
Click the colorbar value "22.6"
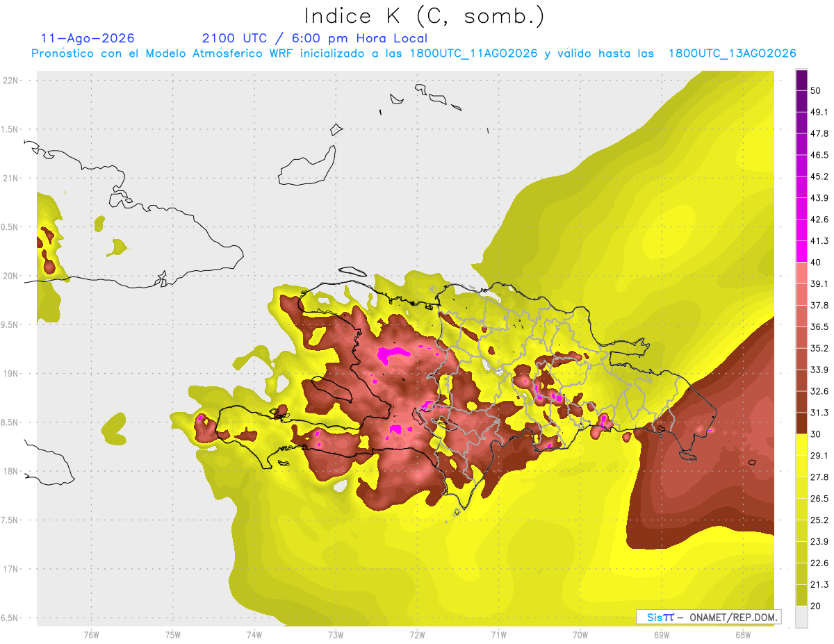[x=819, y=563]
